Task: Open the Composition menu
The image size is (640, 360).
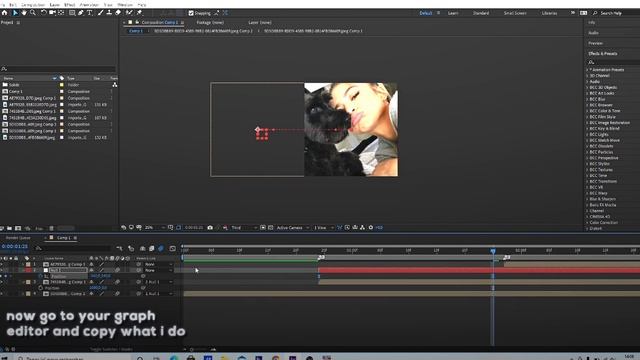Action: [x=33, y=4]
